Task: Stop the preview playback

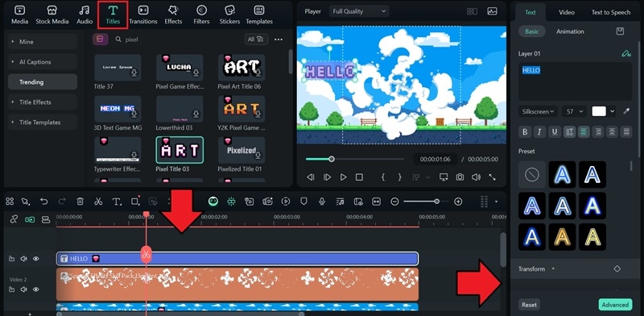Action: 359,177
